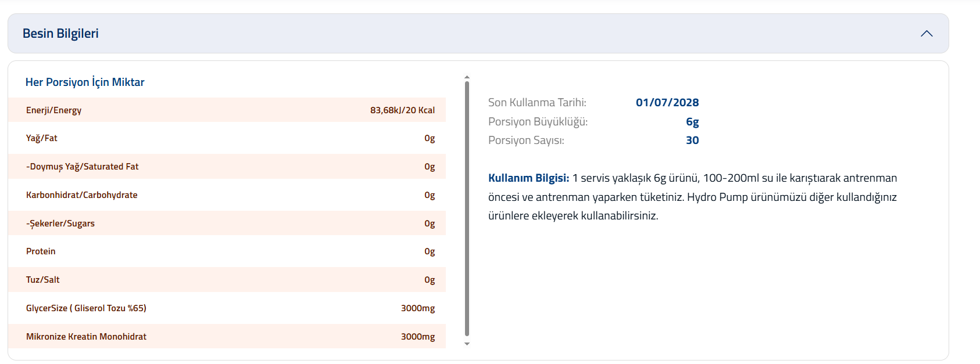
Task: Click the Her Porsiyon İçin Miktar heading
Action: (x=85, y=82)
